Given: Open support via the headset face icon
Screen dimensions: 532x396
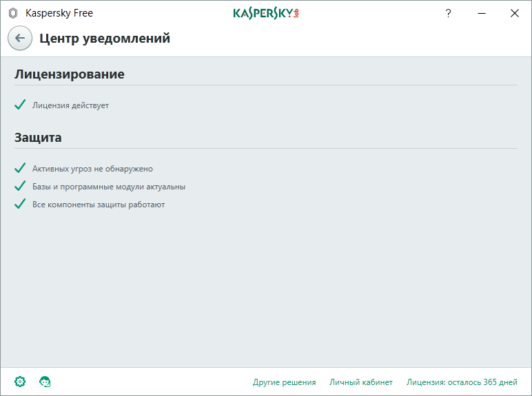Looking at the screenshot, I should [x=45, y=382].
